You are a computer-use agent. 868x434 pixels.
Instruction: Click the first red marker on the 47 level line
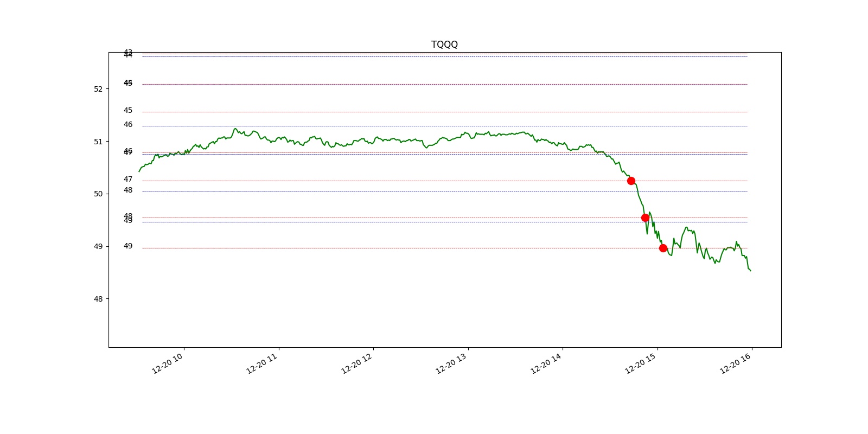click(x=631, y=181)
